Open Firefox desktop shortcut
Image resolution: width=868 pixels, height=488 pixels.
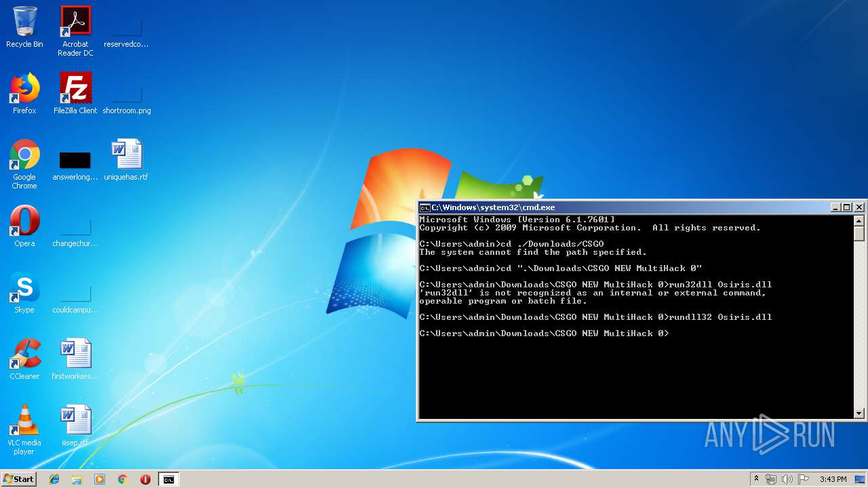(x=24, y=94)
